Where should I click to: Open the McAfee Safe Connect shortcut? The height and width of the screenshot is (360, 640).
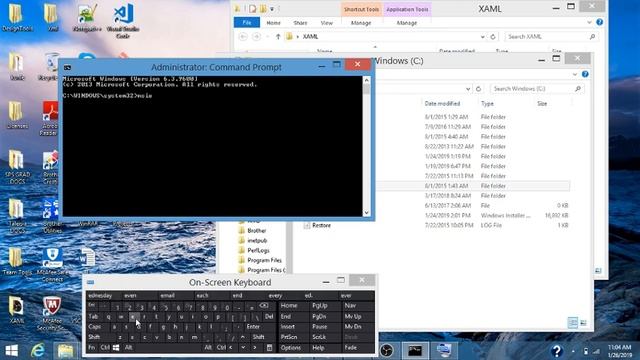tap(52, 264)
